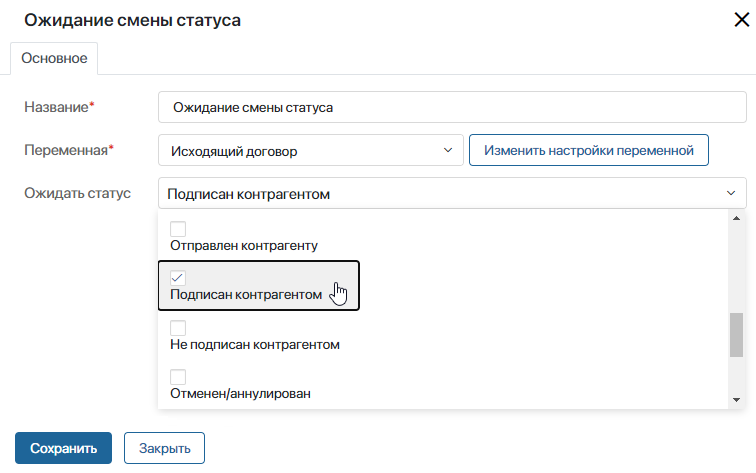The image size is (756, 473).
Task: Close the dialog with the X icon
Action: 742,20
